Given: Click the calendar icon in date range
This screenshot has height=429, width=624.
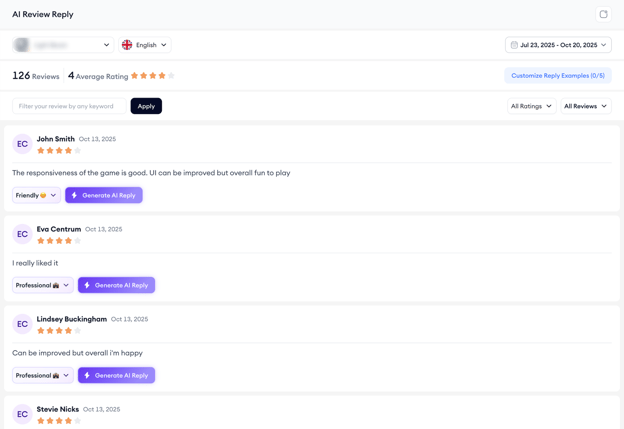Looking at the screenshot, I should 514,45.
